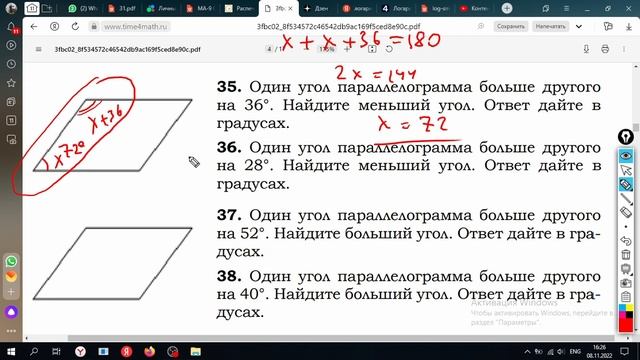Go back with the arrow button
This screenshot has width=640, height=360.
(x=34, y=27)
